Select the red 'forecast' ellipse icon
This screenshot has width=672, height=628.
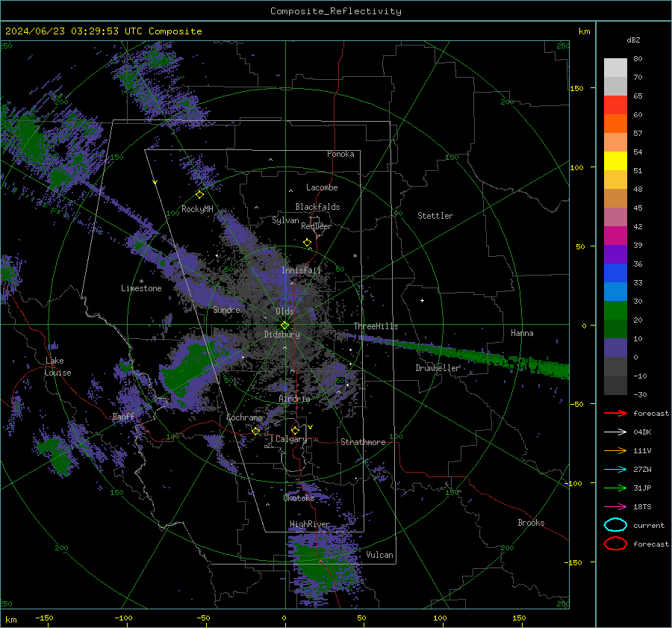(615, 544)
